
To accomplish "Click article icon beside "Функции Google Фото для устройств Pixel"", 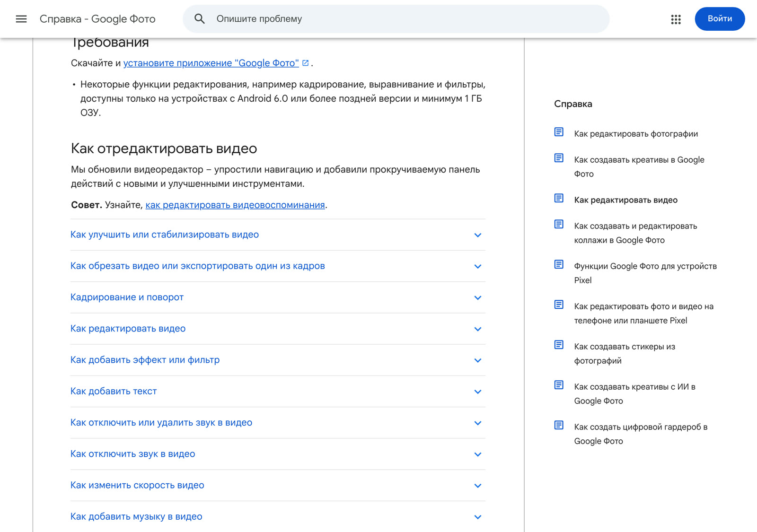I will pos(559,264).
